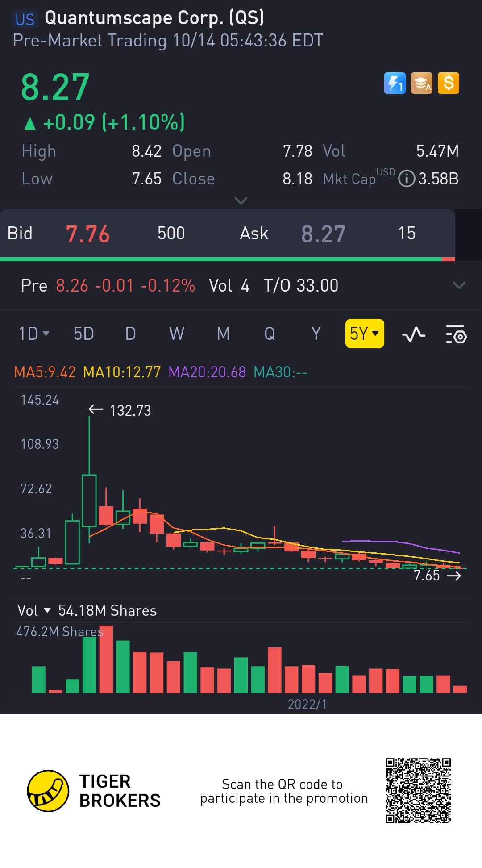Tap the Open 7.78 value
This screenshot has width=482, height=868.
(298, 151)
